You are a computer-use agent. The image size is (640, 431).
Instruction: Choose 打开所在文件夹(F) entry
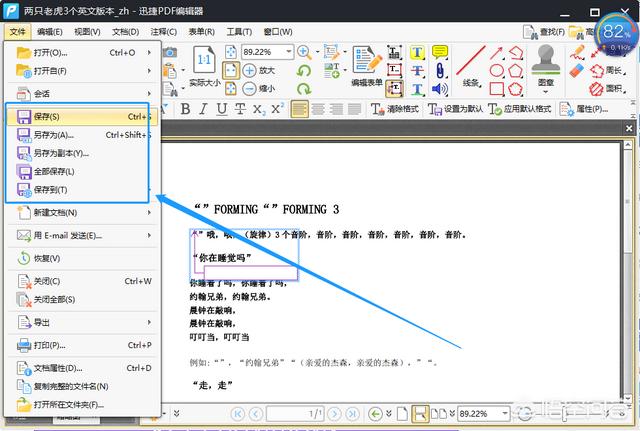tap(82, 405)
